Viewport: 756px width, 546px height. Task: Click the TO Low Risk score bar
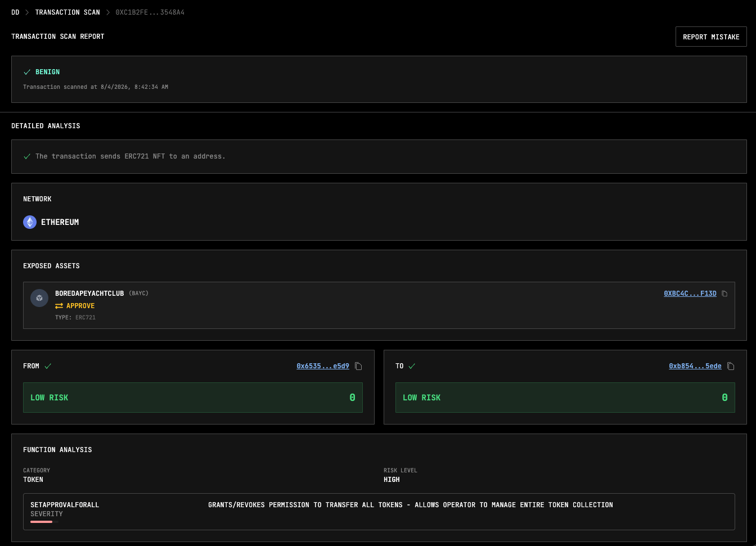(565, 398)
